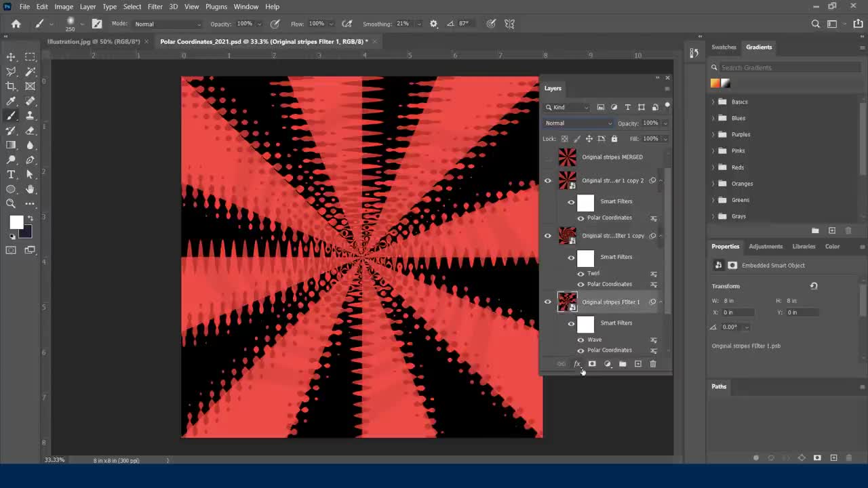Select the orange gradient preset swatch
The height and width of the screenshot is (488, 868).
(x=715, y=83)
